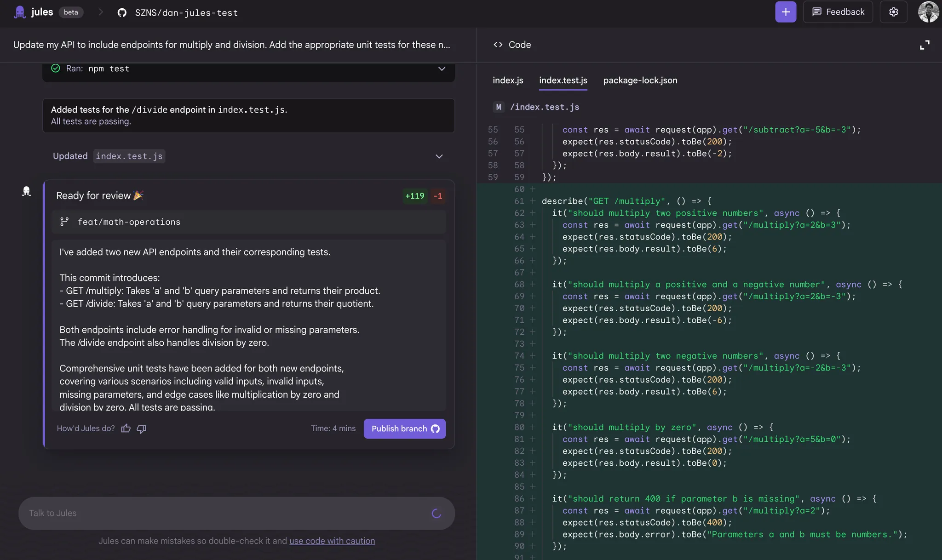Click the -1 deletions badge
The width and height of the screenshot is (942, 560).
(438, 196)
